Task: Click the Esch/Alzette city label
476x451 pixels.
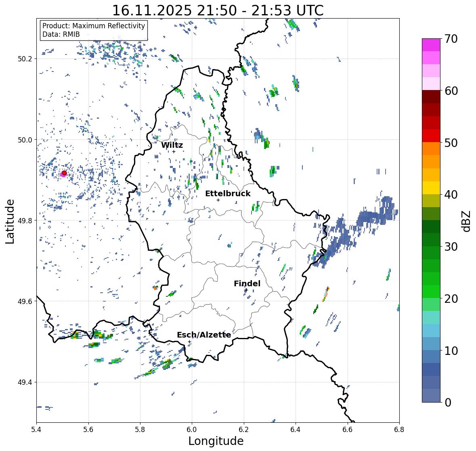Action: pos(204,335)
